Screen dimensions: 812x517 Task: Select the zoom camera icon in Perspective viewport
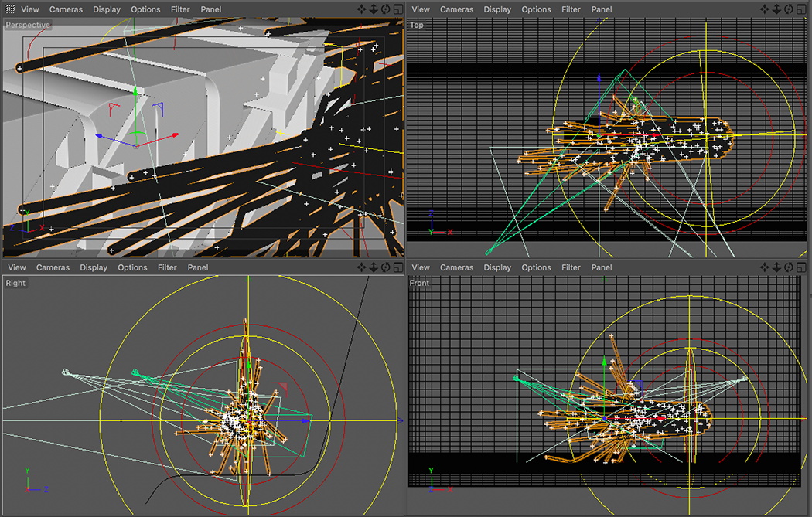[374, 9]
